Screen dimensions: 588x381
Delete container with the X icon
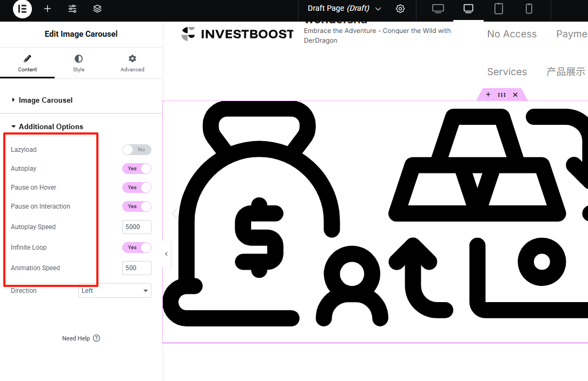(x=515, y=95)
